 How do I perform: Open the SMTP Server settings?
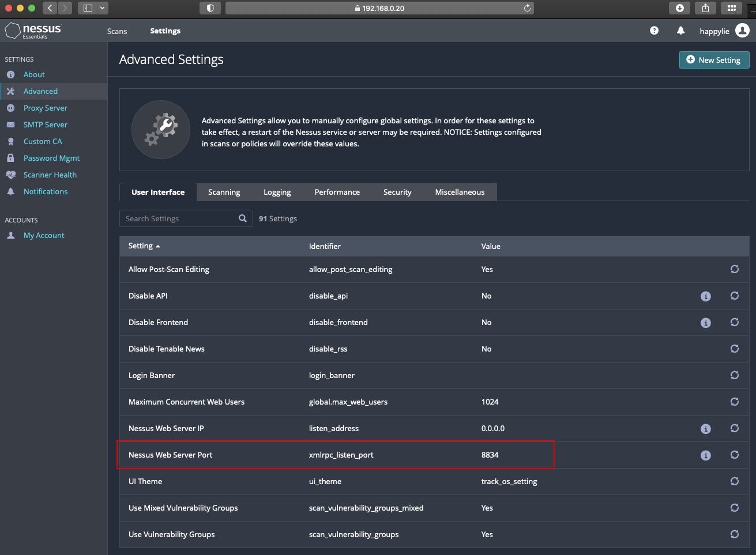coord(45,124)
